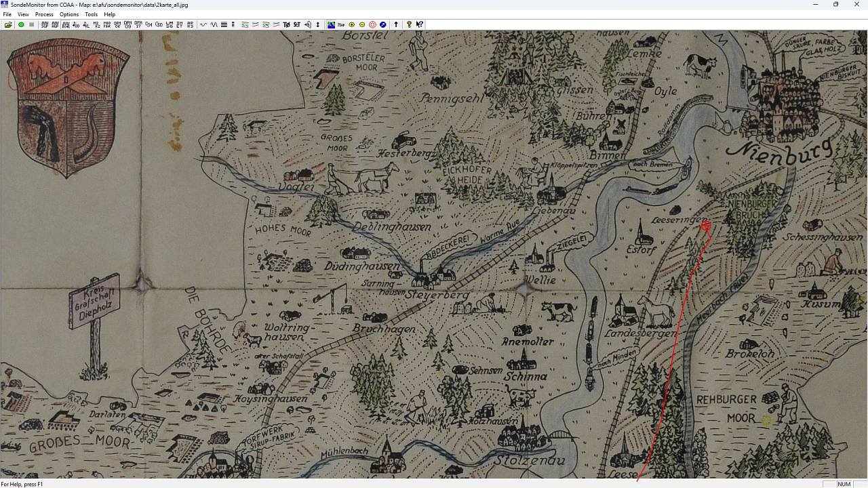
Task: Click the open file folder icon
Action: coord(8,24)
